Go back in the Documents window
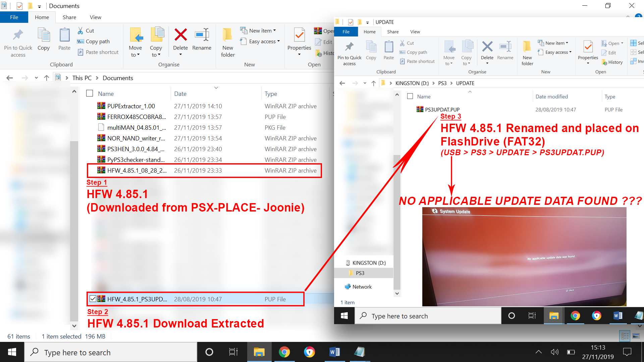Viewport: 644px width, 362px height. coord(10,78)
